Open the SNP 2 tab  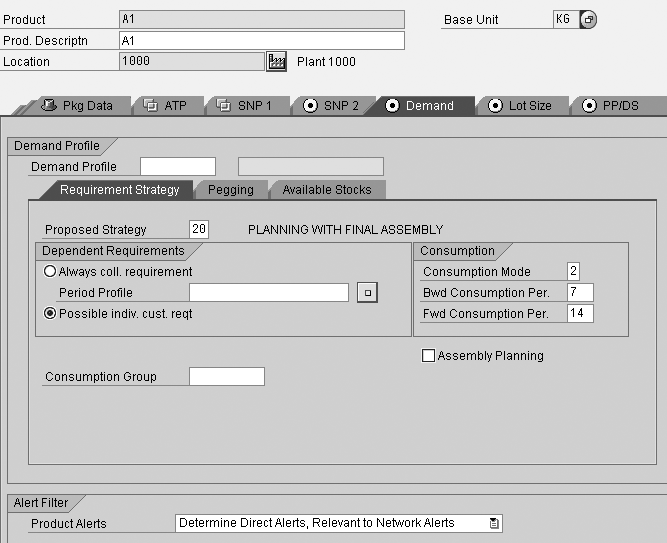[333, 106]
